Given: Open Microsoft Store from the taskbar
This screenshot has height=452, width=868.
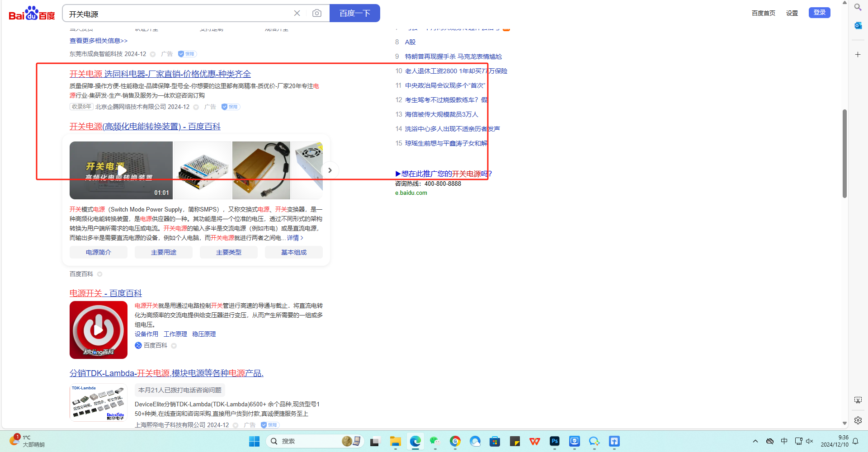Looking at the screenshot, I should coord(495,441).
